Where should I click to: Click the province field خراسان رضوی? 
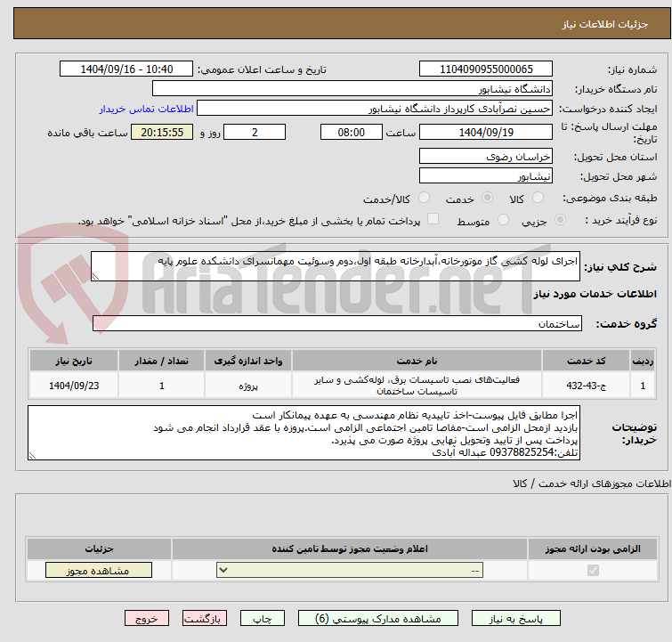point(486,156)
